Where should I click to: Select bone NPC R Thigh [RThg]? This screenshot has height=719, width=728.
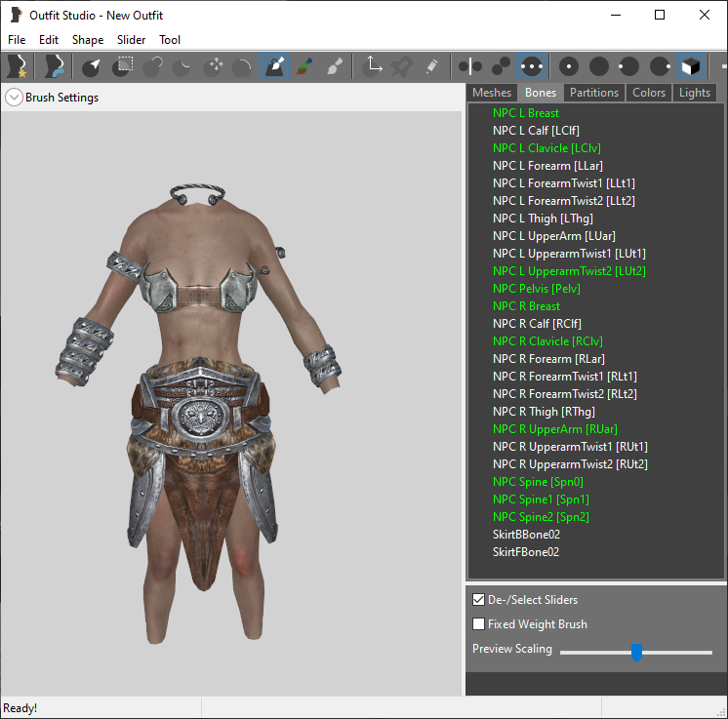(x=544, y=412)
